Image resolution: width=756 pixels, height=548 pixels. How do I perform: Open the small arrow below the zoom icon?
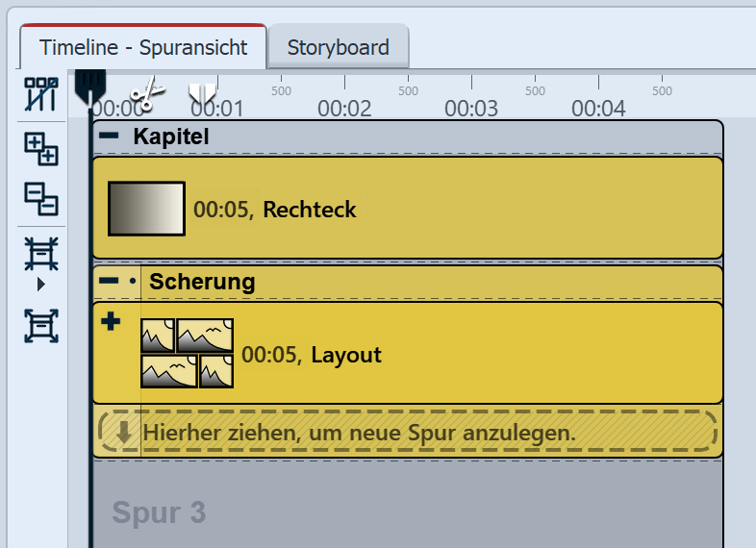click(40, 285)
